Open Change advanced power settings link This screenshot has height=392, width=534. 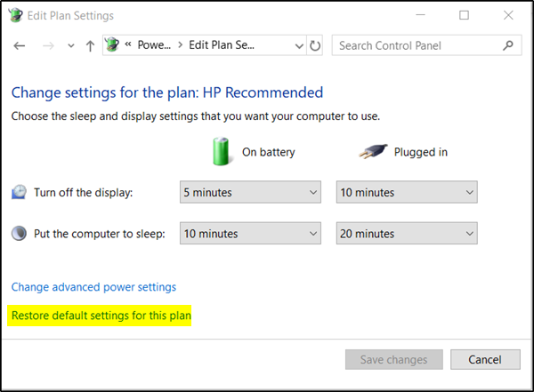(93, 287)
